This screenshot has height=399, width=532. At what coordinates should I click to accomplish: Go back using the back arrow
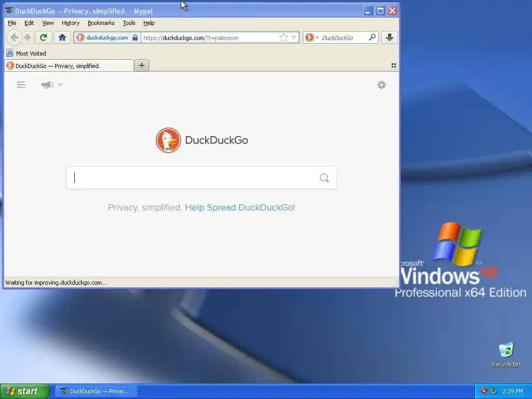pyautogui.click(x=14, y=37)
